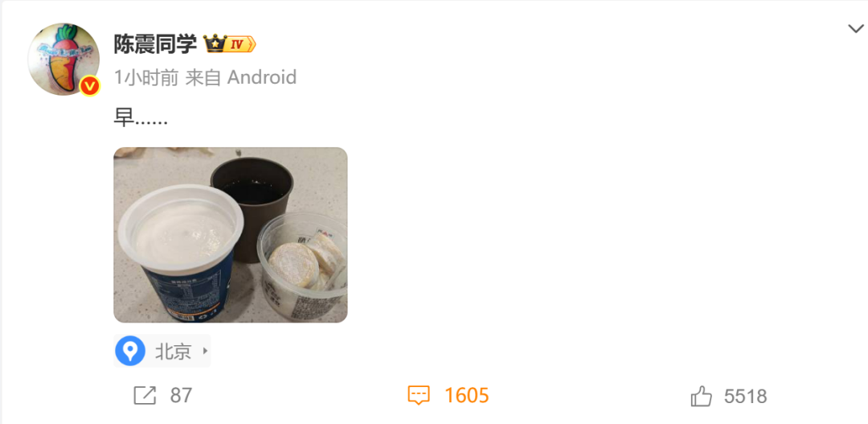Click the 5518 likes count

[x=745, y=397]
